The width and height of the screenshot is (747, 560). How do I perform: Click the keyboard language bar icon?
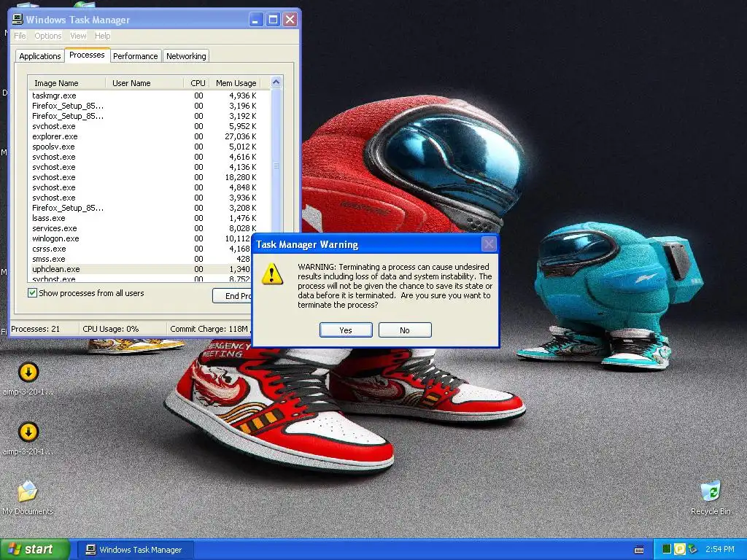pyautogui.click(x=639, y=550)
